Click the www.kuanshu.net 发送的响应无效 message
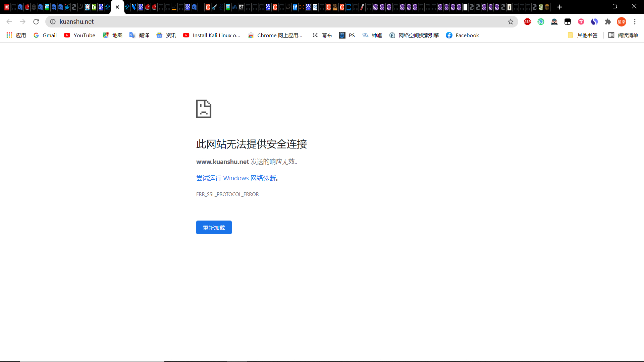644x362 pixels. pos(247,162)
